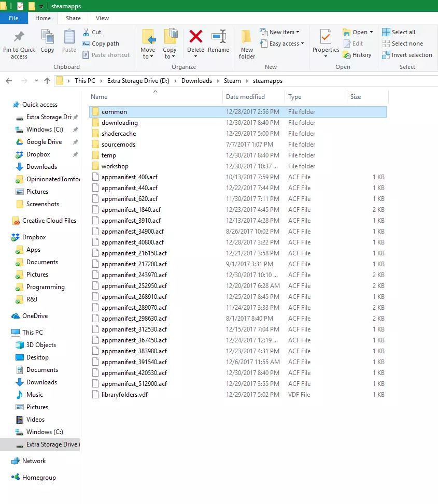
Task: Go back with the left arrow
Action: [x=9, y=81]
